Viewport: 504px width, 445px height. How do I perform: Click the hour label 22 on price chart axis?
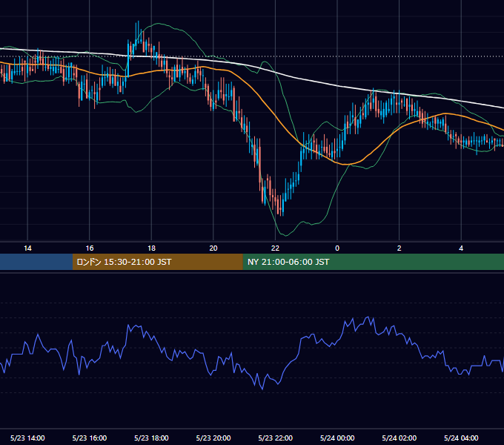pos(276,248)
